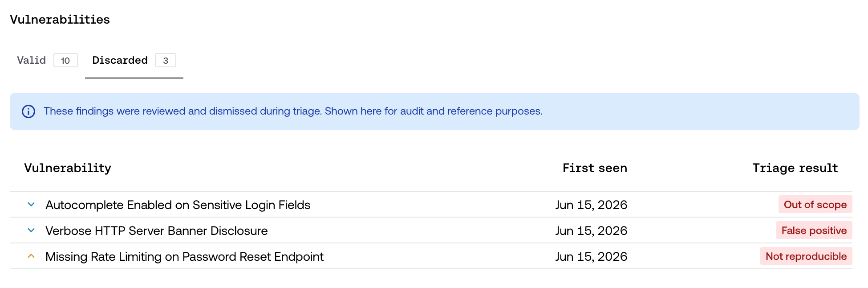The height and width of the screenshot is (288, 868).
Task: Click the False positive triage badge
Action: [814, 230]
